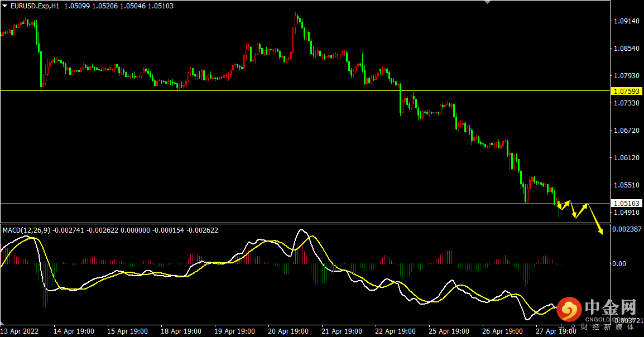Click the 1.05510 price scale value
644x337 pixels.
(x=626, y=185)
